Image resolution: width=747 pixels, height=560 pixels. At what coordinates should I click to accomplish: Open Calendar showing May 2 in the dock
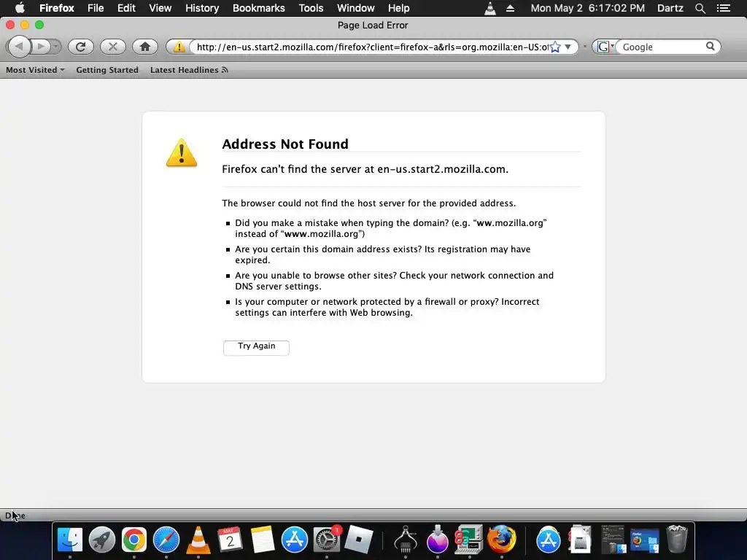tap(230, 540)
